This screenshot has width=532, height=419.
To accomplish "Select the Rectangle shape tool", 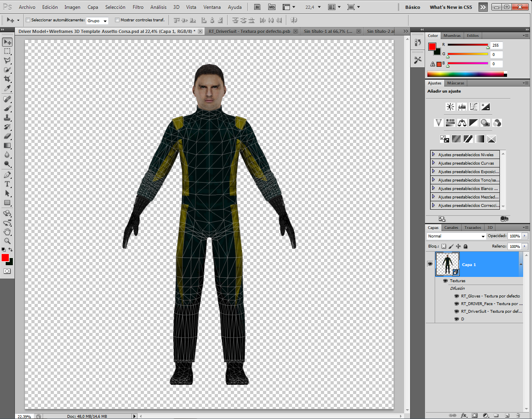I will (7, 202).
